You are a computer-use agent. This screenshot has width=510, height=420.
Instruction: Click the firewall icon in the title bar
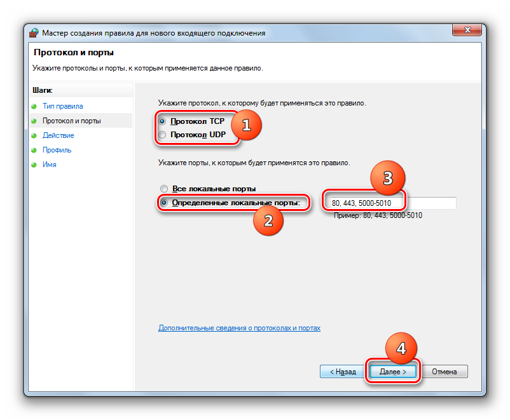point(34,32)
